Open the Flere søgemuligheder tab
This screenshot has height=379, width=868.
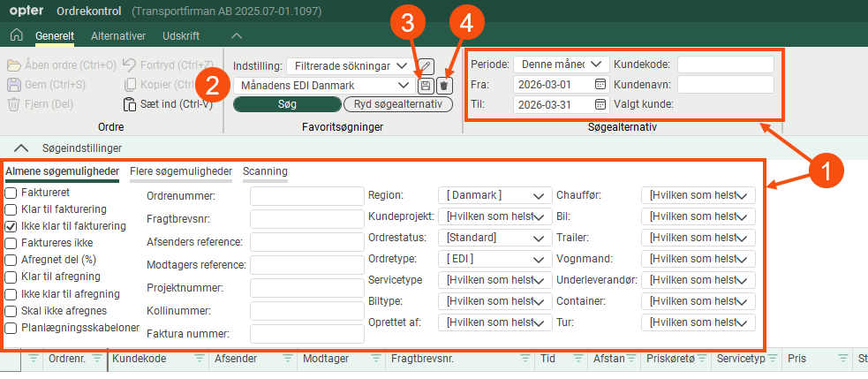click(180, 171)
